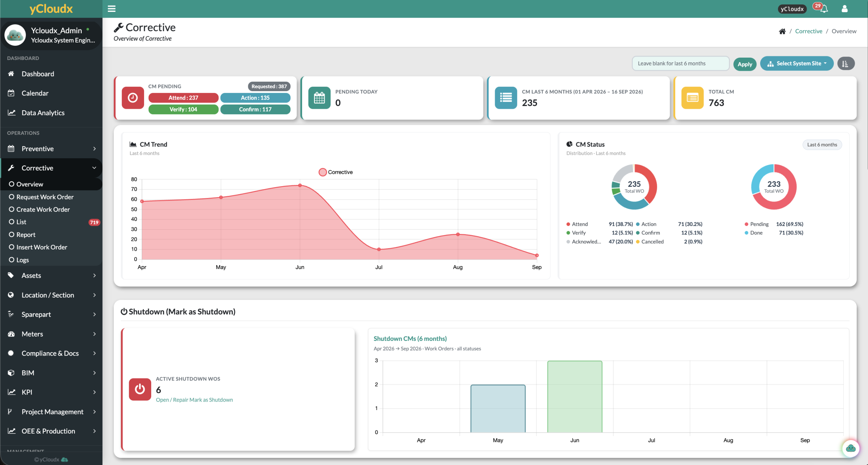This screenshot has height=465, width=868.
Task: Open the Open / Repair Mark as Shutdown link
Action: click(194, 400)
